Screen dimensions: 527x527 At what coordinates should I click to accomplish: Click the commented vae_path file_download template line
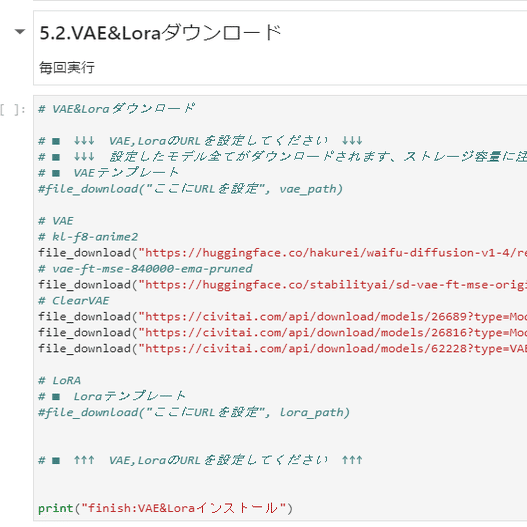click(190, 189)
